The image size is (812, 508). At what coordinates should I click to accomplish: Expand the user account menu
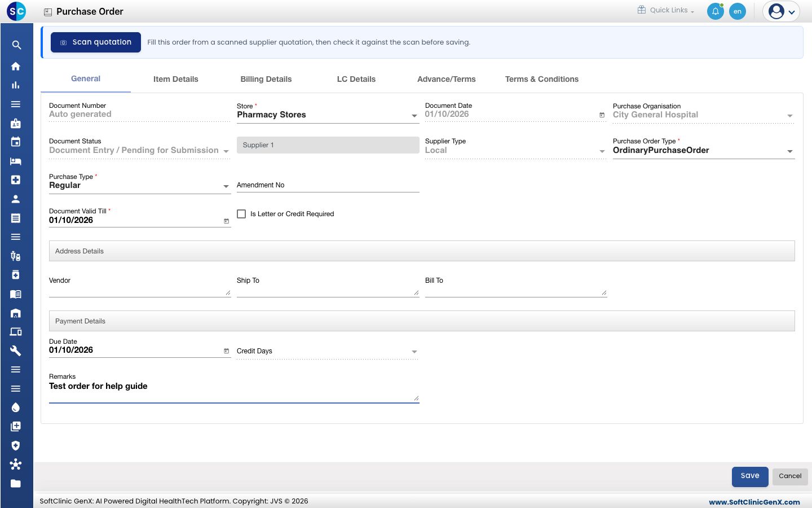(x=782, y=11)
